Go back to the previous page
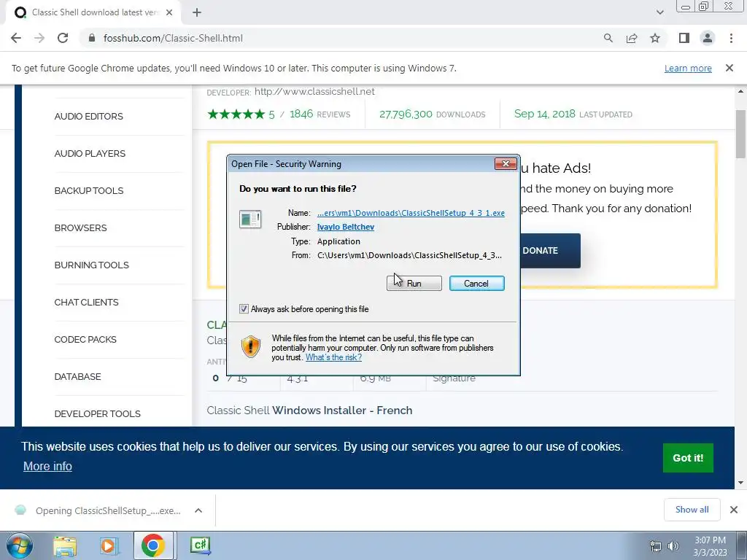 coord(16,38)
